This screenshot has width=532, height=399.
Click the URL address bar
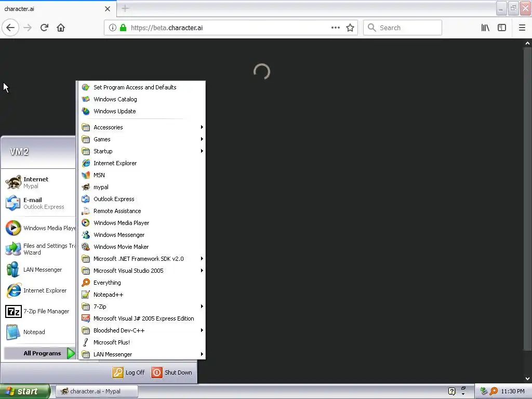(231, 28)
